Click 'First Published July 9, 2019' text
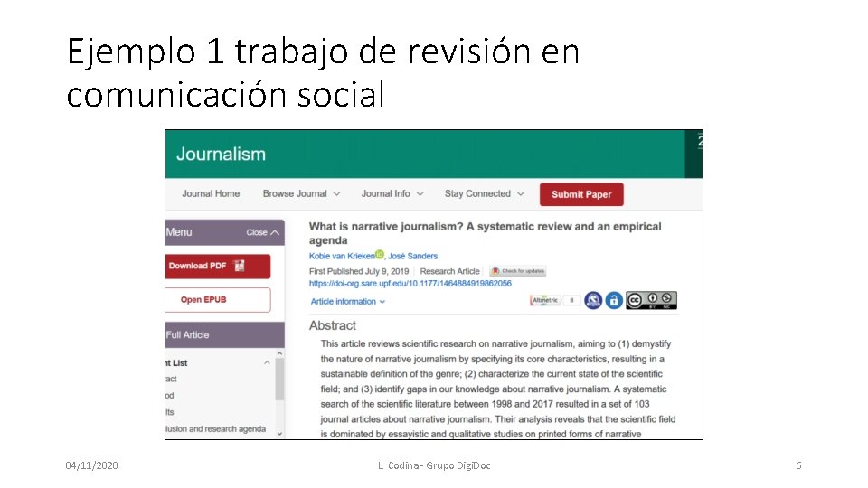This screenshot has height=488, width=868. coord(359,271)
